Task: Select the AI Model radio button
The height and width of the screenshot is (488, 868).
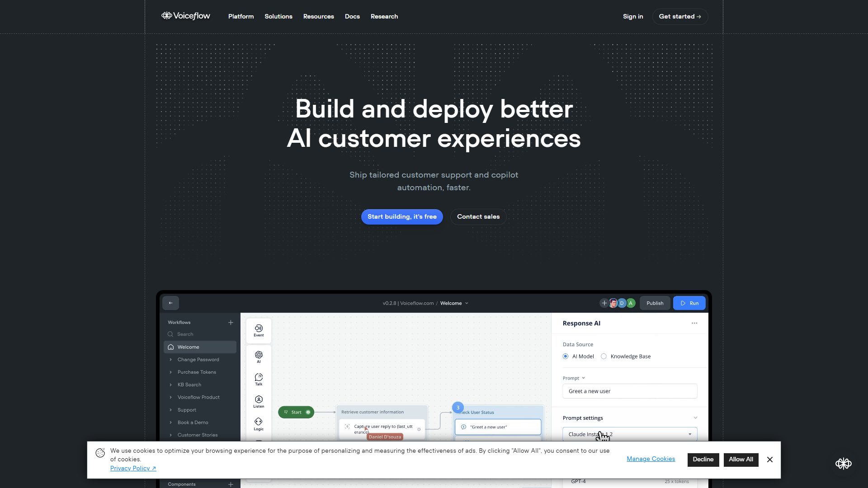Action: (566, 357)
